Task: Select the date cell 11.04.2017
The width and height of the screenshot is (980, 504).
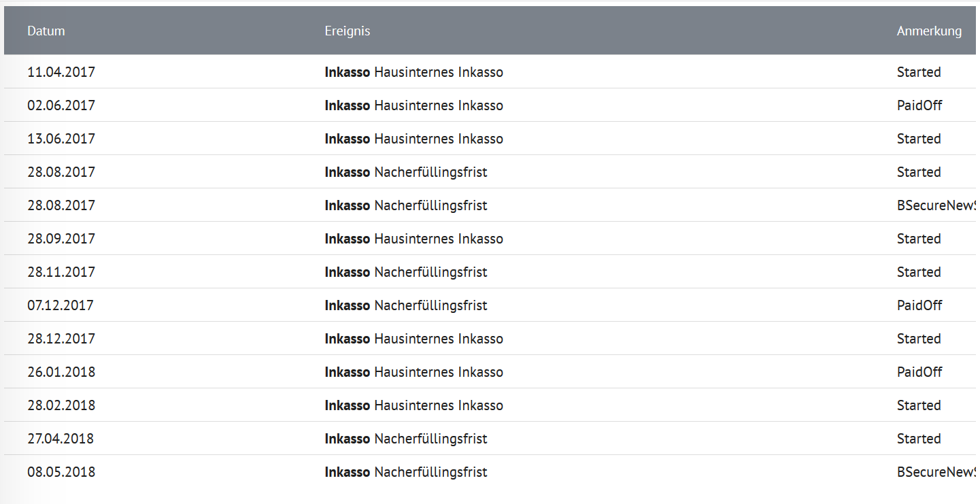Action: pyautogui.click(x=61, y=72)
